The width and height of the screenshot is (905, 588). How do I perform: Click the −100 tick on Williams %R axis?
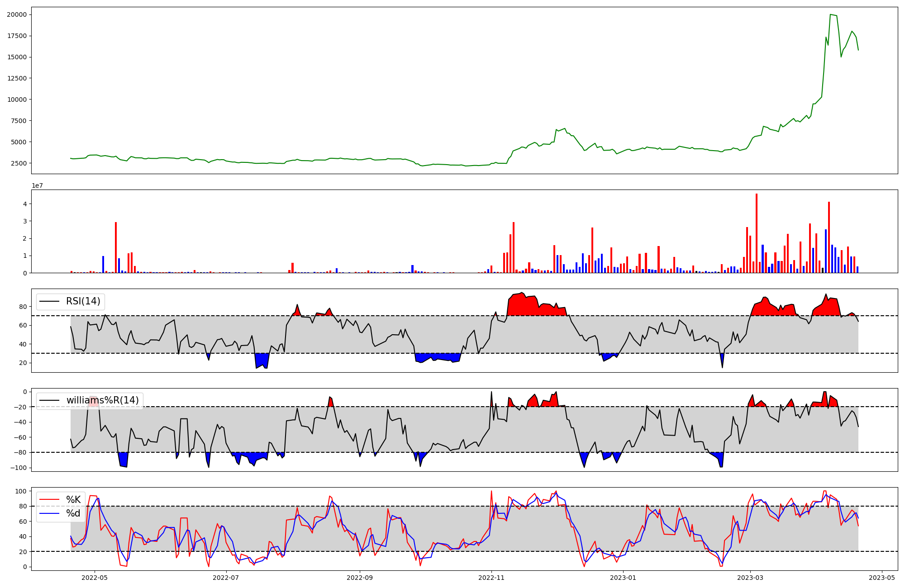[x=18, y=468]
